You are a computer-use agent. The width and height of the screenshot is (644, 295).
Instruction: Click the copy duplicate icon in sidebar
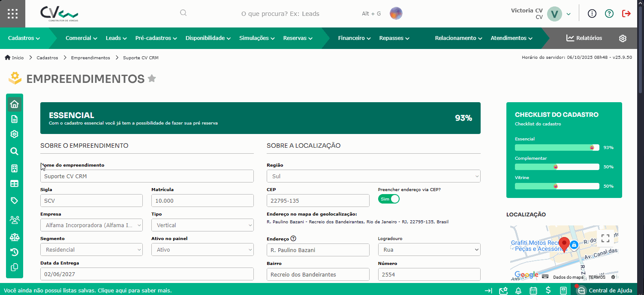pyautogui.click(x=14, y=267)
